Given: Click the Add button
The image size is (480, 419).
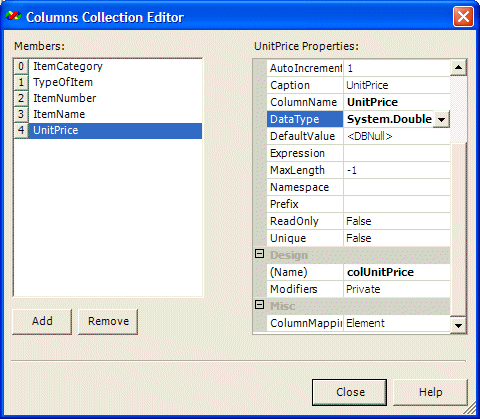Looking at the screenshot, I should (x=42, y=321).
